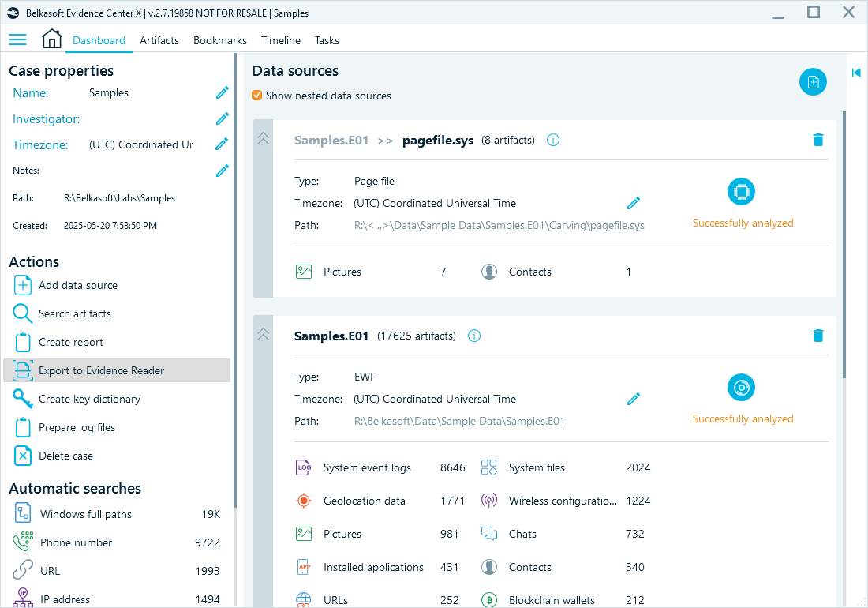
Task: Switch to the Dashboard tab
Action: click(99, 40)
